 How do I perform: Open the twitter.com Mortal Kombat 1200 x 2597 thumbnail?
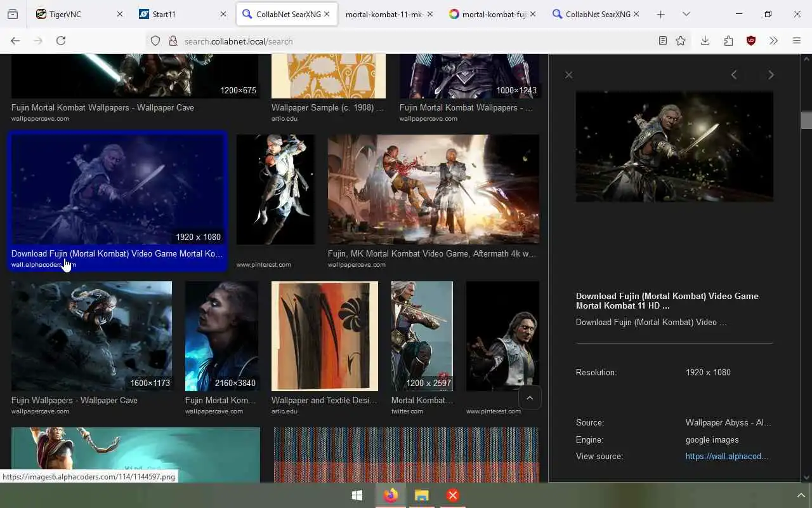(x=422, y=336)
